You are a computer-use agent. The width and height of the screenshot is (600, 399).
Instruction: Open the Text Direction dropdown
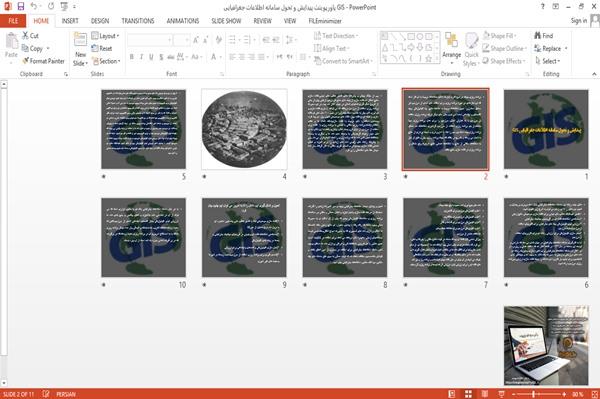click(336, 36)
